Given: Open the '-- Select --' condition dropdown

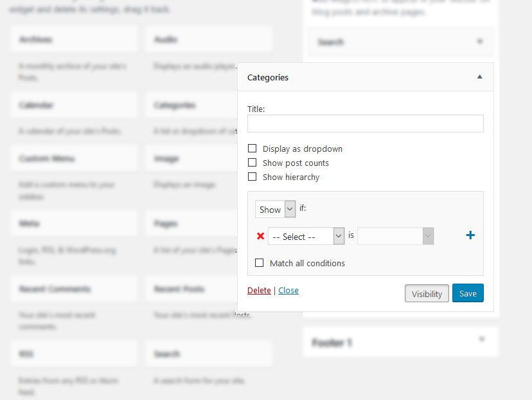Looking at the screenshot, I should click(307, 235).
